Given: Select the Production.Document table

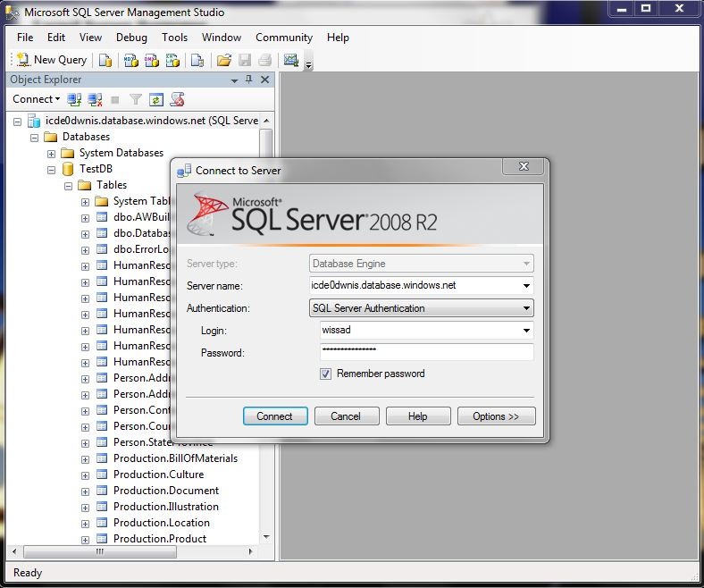Looking at the screenshot, I should (166, 491).
